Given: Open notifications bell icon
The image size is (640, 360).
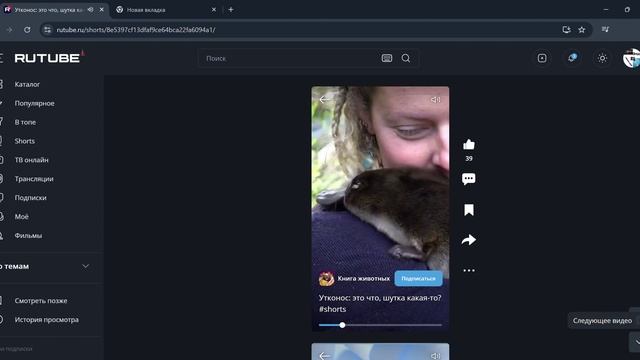Looking at the screenshot, I should coord(572,58).
